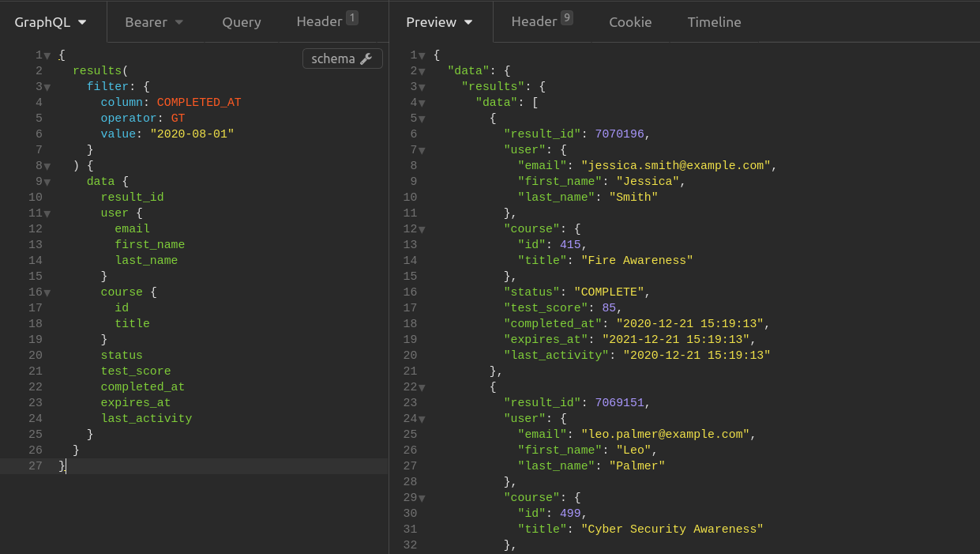Collapse Jessica's "user" object at line 7
This screenshot has width=980, height=554.
tap(422, 150)
